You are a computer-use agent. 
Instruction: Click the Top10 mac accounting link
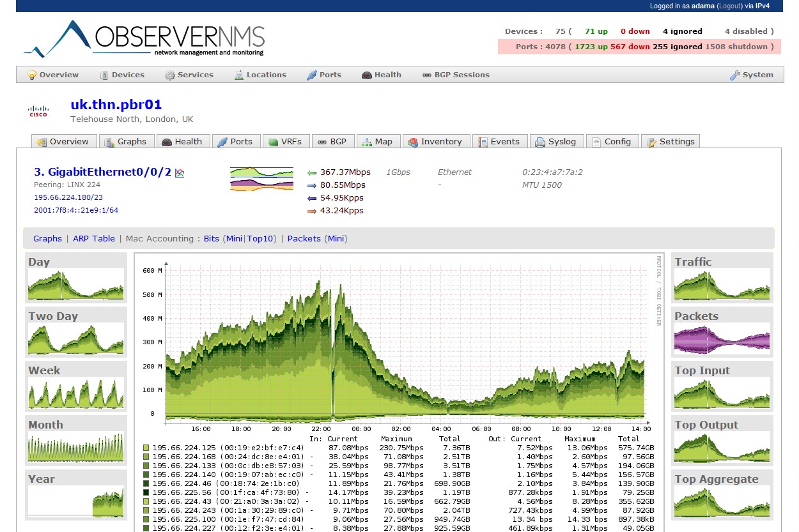pyautogui.click(x=260, y=238)
